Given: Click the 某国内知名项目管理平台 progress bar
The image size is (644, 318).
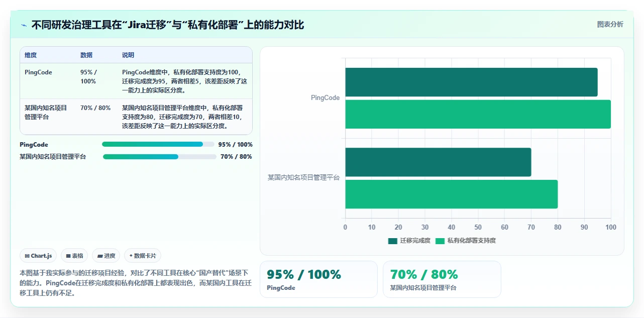Looking at the screenshot, I should (x=160, y=156).
